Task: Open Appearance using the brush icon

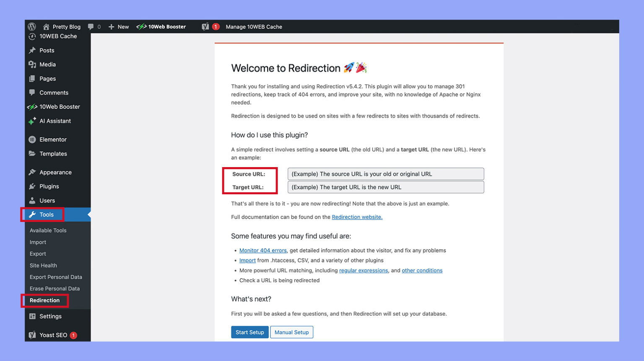Action: 33,172
